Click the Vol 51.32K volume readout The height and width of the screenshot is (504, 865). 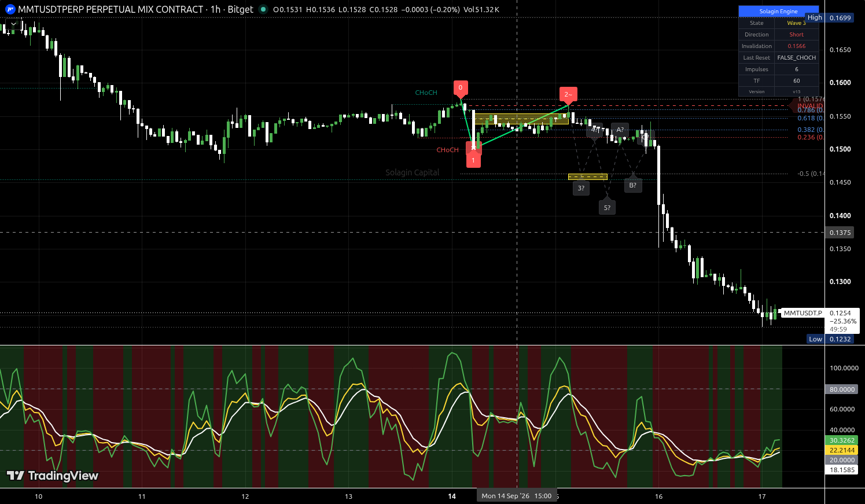481,9
